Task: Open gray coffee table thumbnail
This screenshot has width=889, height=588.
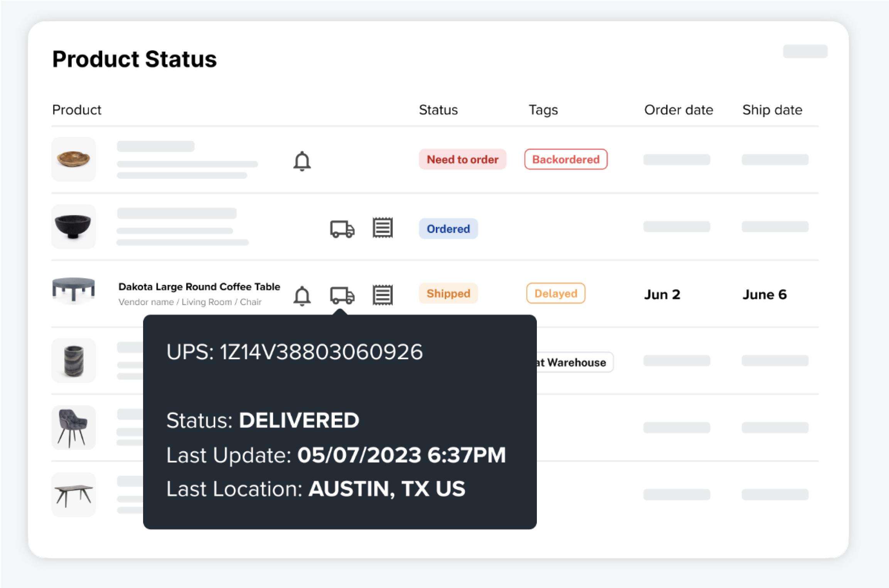Action: coord(73,289)
